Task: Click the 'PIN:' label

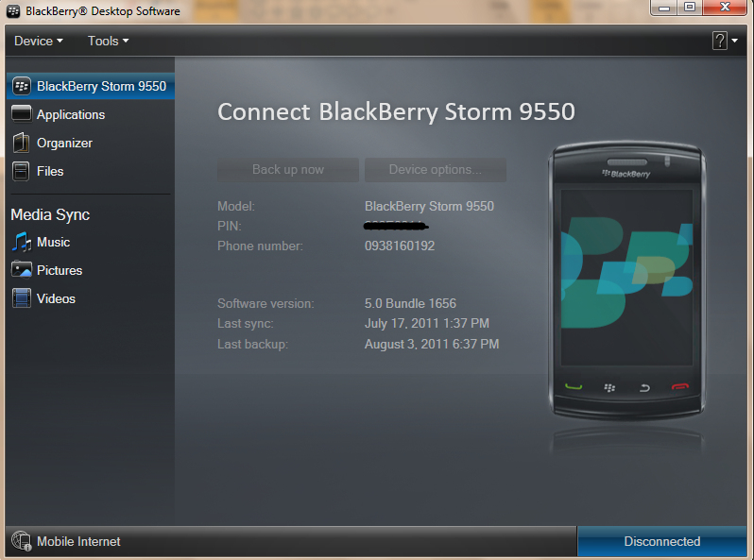Action: 230,226
